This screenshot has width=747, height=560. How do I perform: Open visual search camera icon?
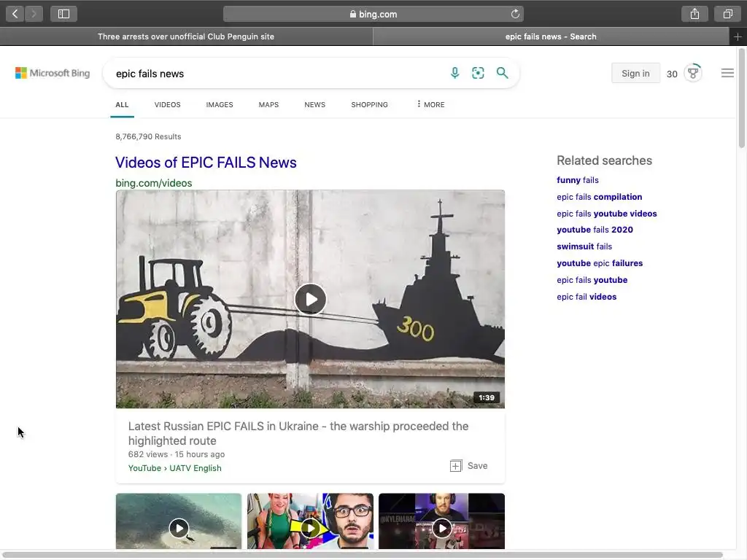pos(478,73)
